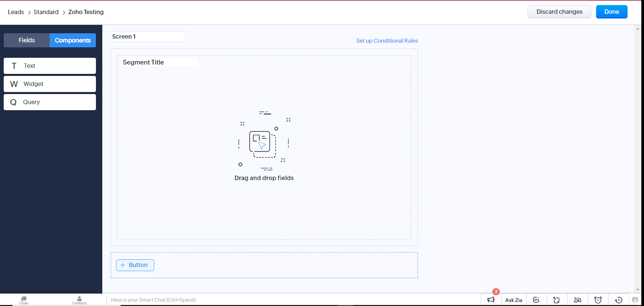Open the Chats panel
644x306 pixels.
[24, 300]
